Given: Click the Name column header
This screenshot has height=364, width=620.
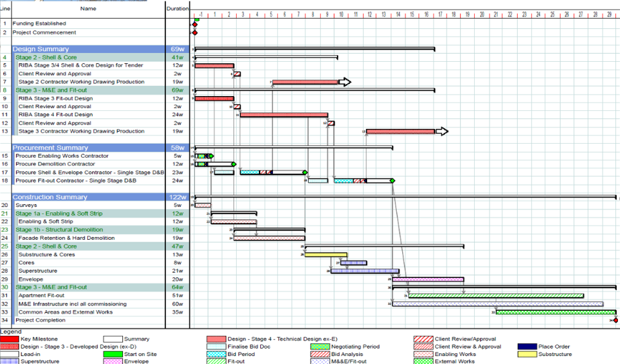Looking at the screenshot, I should pyautogui.click(x=88, y=9).
